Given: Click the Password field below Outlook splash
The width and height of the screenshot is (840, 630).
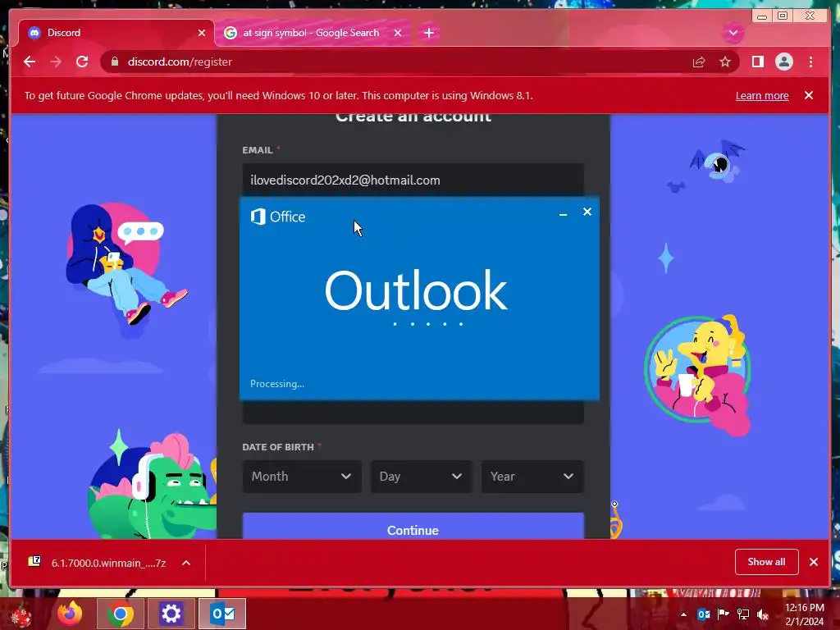Looking at the screenshot, I should coord(413,412).
